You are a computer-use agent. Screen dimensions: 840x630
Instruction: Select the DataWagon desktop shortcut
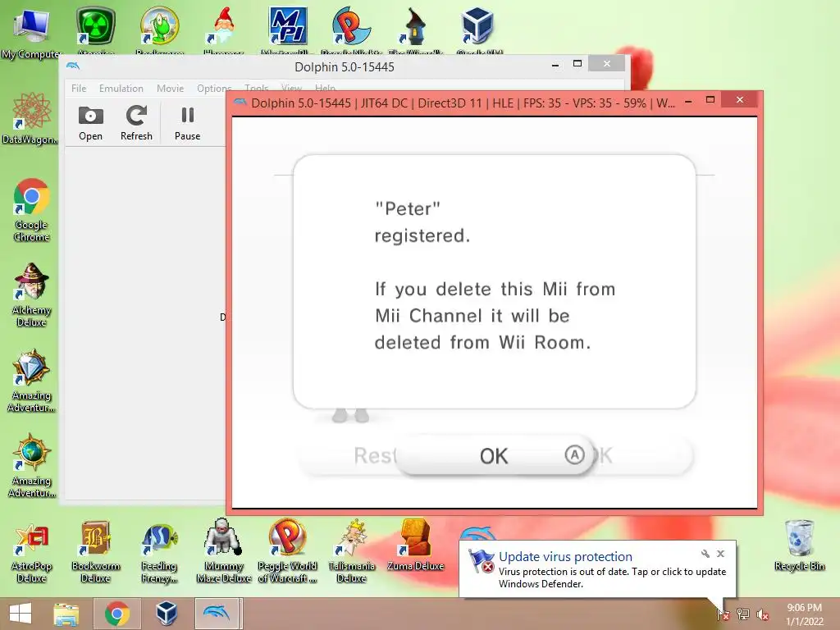click(30, 118)
